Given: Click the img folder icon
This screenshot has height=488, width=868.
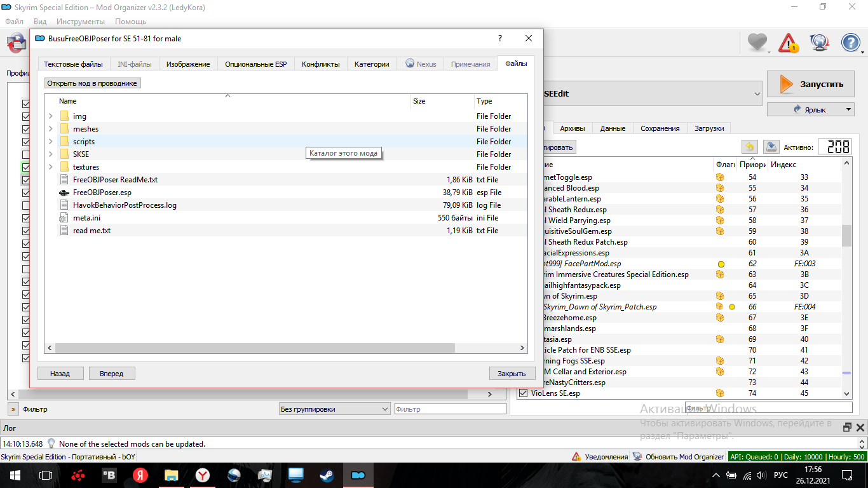Looking at the screenshot, I should (64, 116).
